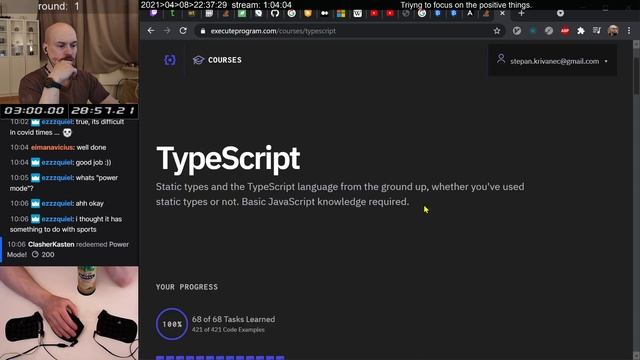The image size is (640, 360).
Task: Switch to the Wikipedia W browser tab
Action: [358, 13]
